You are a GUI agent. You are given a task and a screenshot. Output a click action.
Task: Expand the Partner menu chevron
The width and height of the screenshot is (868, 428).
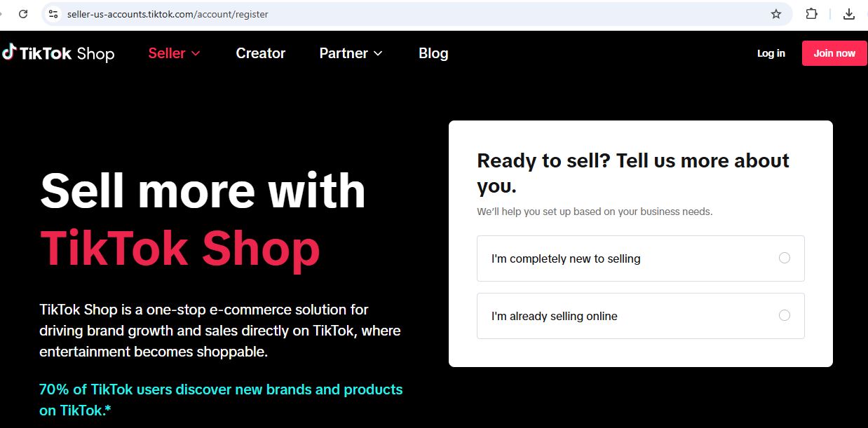pos(378,53)
